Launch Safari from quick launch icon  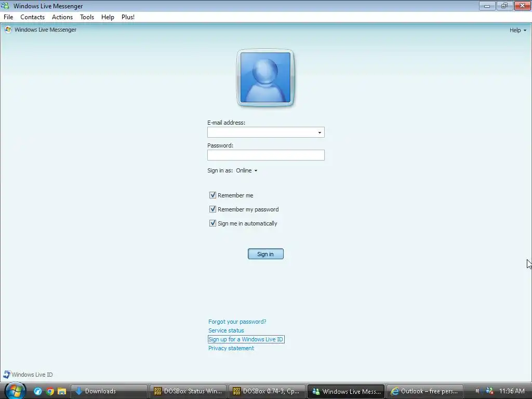pyautogui.click(x=37, y=391)
